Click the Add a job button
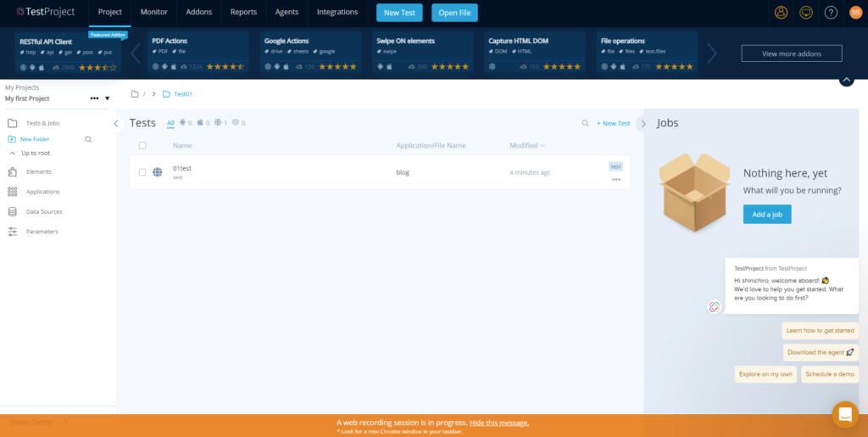The height and width of the screenshot is (437, 868). click(767, 215)
